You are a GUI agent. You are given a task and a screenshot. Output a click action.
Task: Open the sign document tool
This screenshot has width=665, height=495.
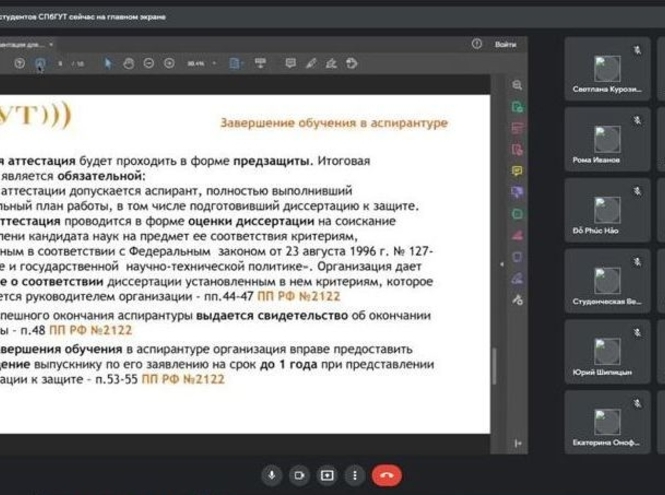coord(331,64)
